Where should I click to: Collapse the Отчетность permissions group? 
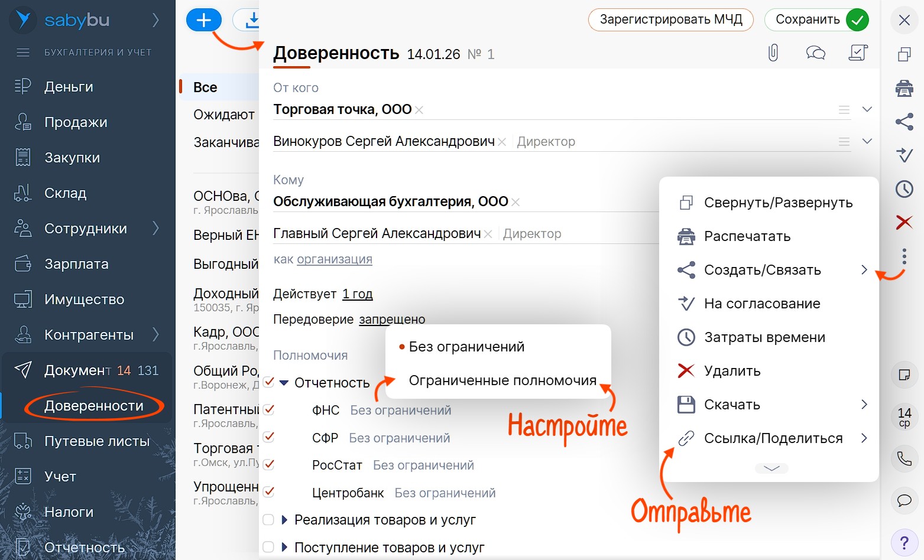pyautogui.click(x=284, y=383)
